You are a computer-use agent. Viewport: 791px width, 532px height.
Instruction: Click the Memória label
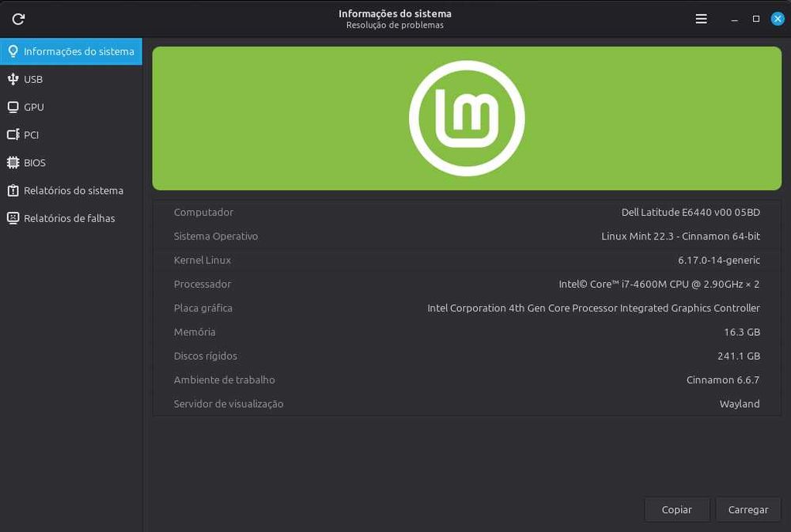195,332
